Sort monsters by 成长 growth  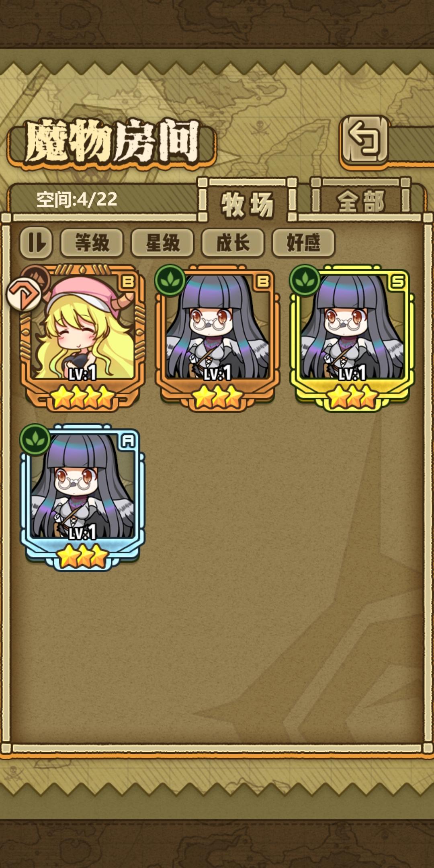point(233,243)
